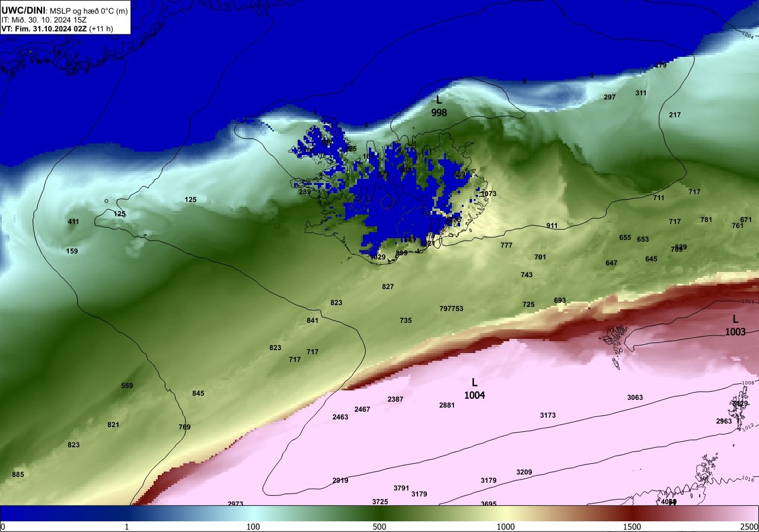Click the 777 height value

[x=506, y=245]
